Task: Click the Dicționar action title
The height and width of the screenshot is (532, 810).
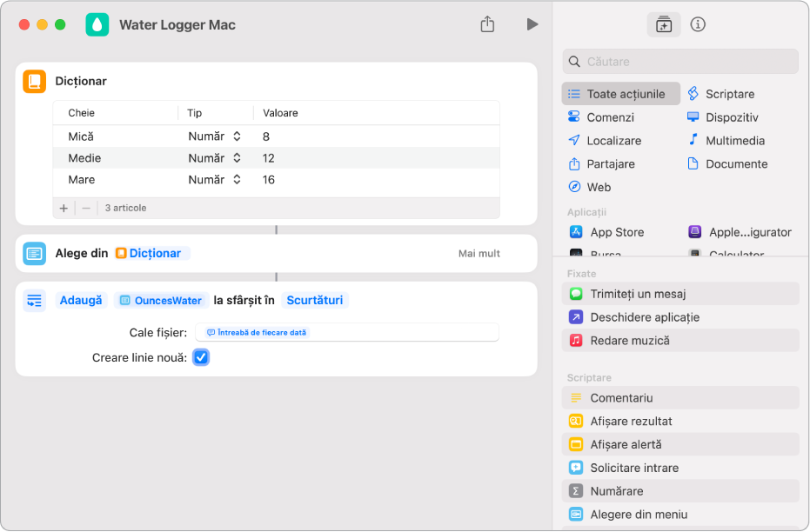Action: point(81,81)
